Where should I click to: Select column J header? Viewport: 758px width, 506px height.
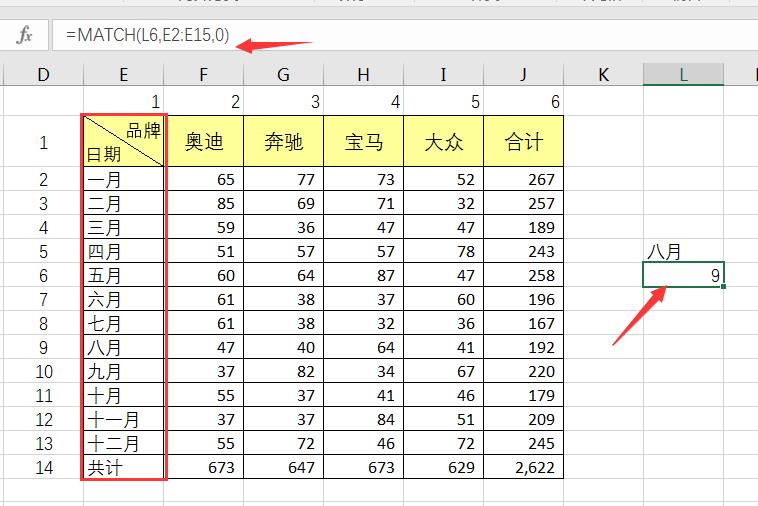[x=524, y=75]
